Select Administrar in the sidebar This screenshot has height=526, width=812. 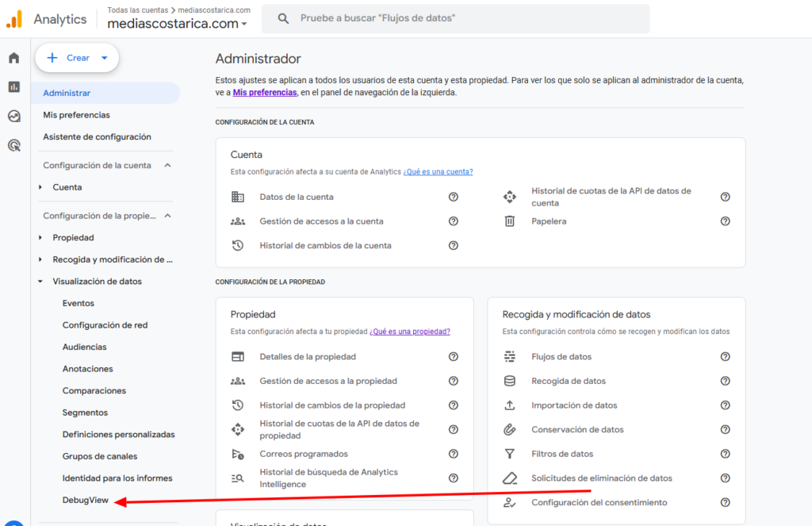tap(67, 94)
